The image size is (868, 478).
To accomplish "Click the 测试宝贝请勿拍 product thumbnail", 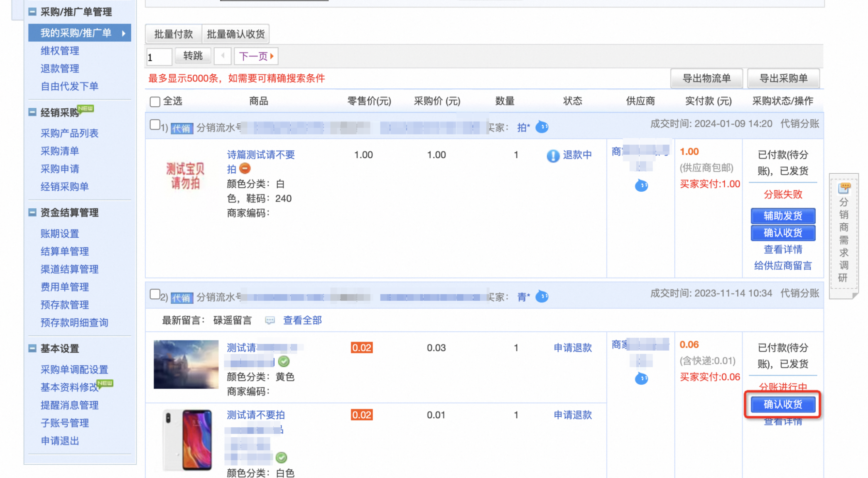I will 186,176.
